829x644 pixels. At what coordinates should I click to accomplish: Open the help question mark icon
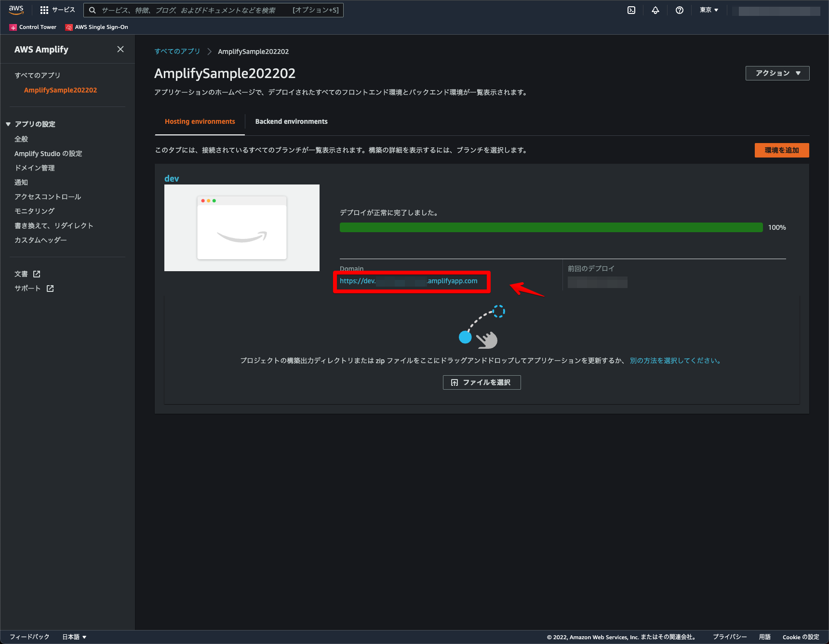tap(680, 10)
